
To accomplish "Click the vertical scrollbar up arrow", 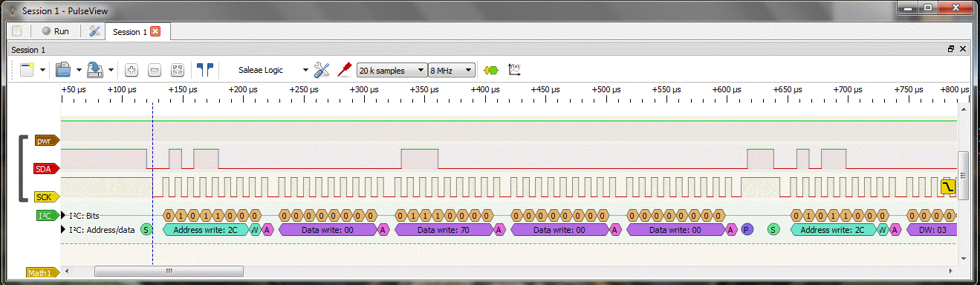I will 963,109.
